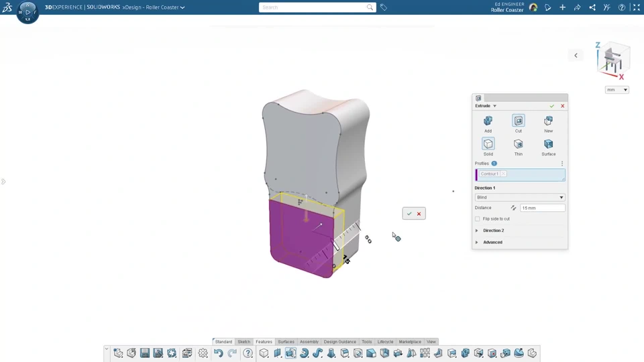
Task: Expand the Direction 2 section
Action: click(477, 231)
